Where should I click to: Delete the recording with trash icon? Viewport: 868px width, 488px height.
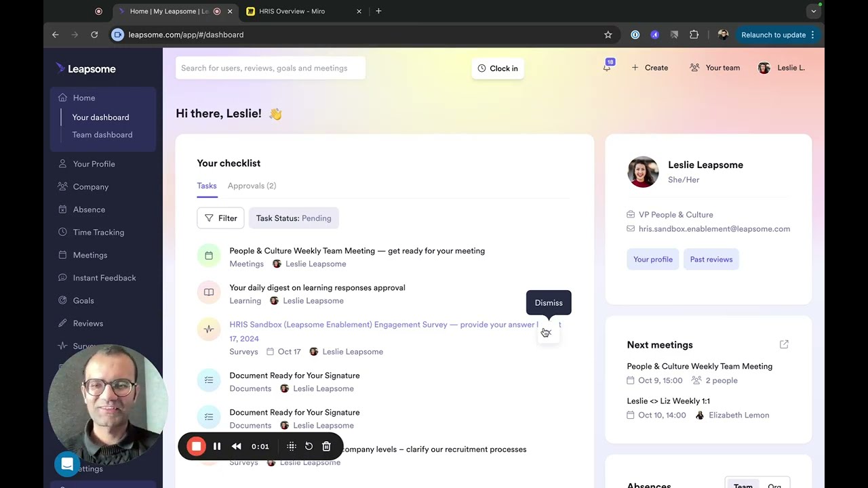326,446
